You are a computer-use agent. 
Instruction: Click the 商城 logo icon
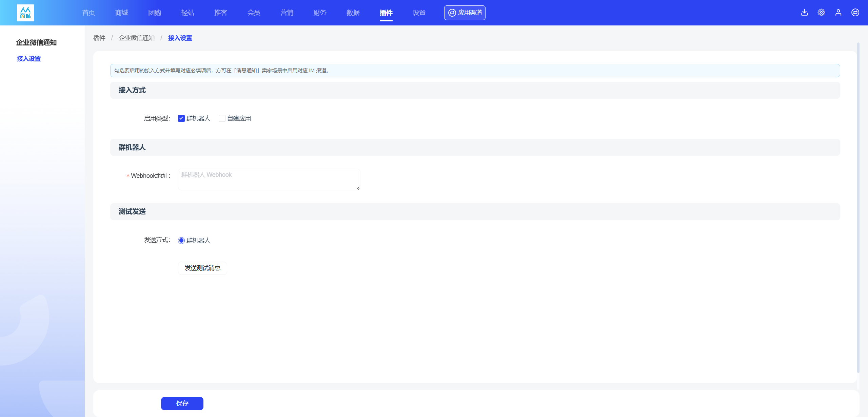(x=25, y=13)
